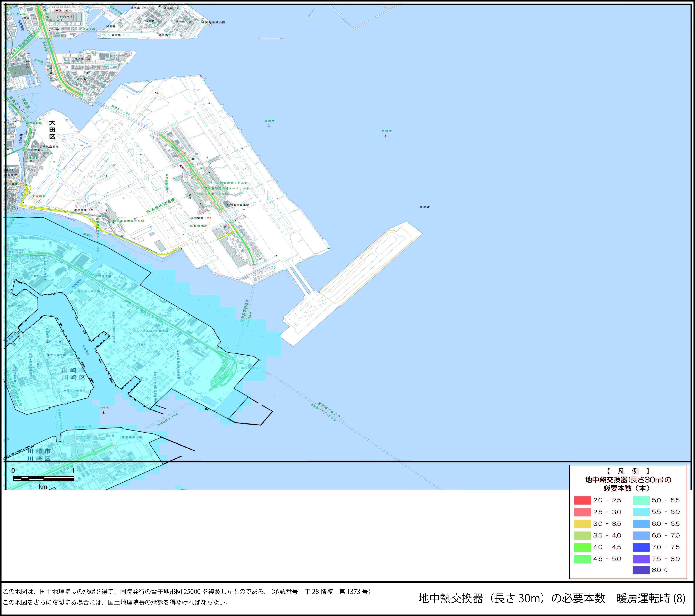Image resolution: width=695 pixels, height=616 pixels.
Task: Pick the cyan 5.5 - 6.0 legend swatch
Action: [x=641, y=512]
